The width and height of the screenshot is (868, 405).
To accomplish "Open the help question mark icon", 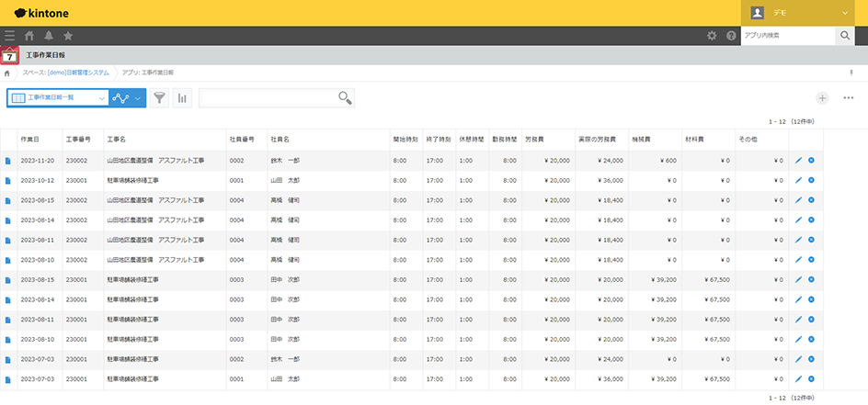I will point(731,36).
